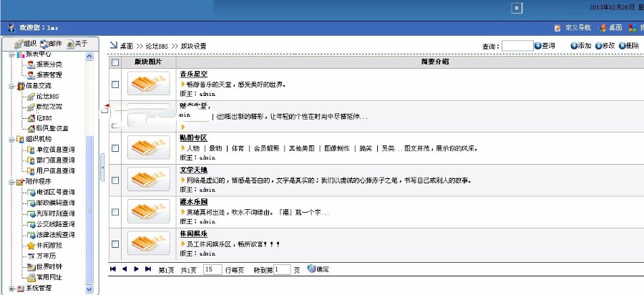This screenshot has width=644, height=295.
Task: Open 报表管理 in the tree
Action: (x=45, y=75)
